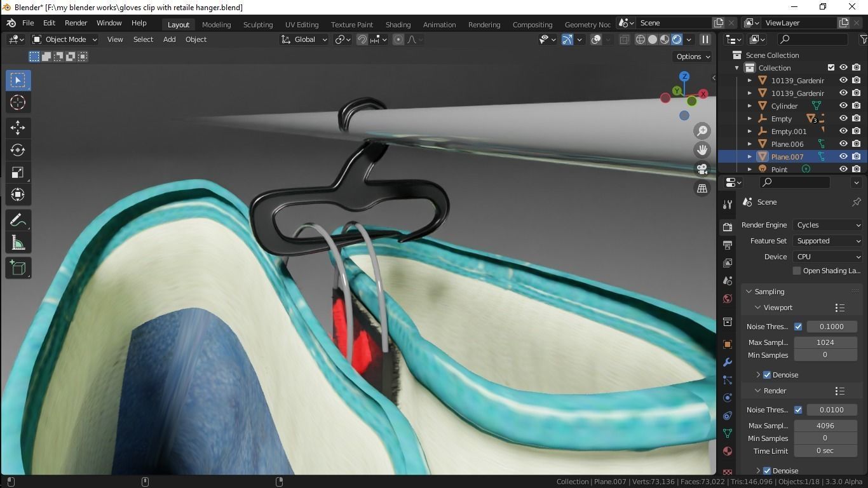Hide Plane.007 with its eye icon
This screenshot has width=868, height=488.
pyautogui.click(x=844, y=156)
